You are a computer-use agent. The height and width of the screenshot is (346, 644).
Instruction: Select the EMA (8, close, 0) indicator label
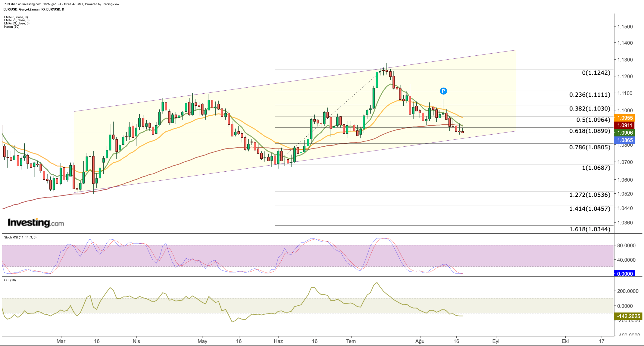coord(16,17)
